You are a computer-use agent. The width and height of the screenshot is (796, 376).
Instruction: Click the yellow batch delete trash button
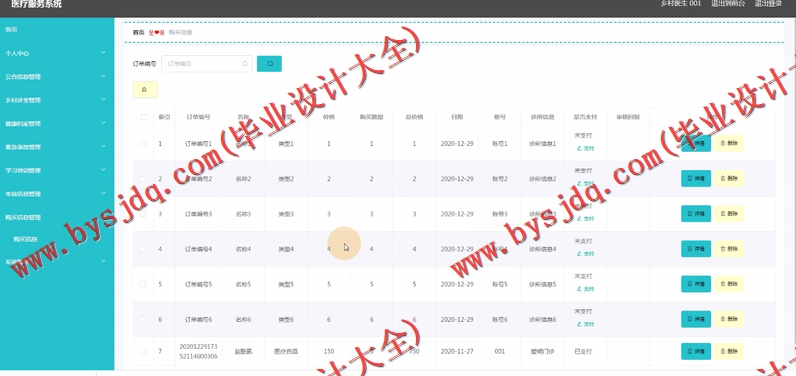pyautogui.click(x=145, y=89)
